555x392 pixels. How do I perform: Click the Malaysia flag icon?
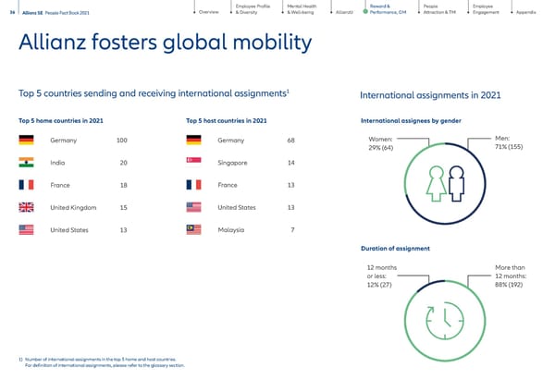click(193, 229)
